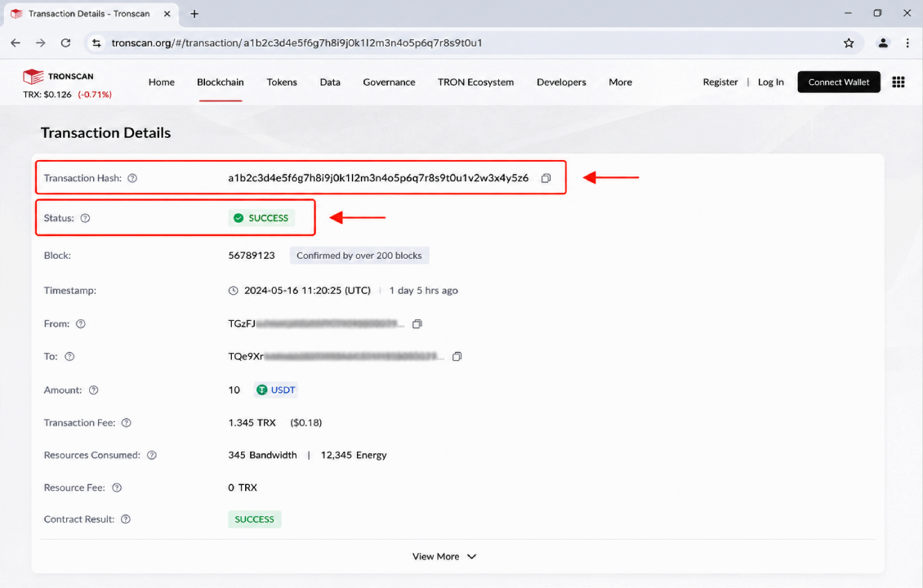This screenshot has width=923, height=588.
Task: Open help icon next to Resource Fee
Action: pyautogui.click(x=117, y=488)
